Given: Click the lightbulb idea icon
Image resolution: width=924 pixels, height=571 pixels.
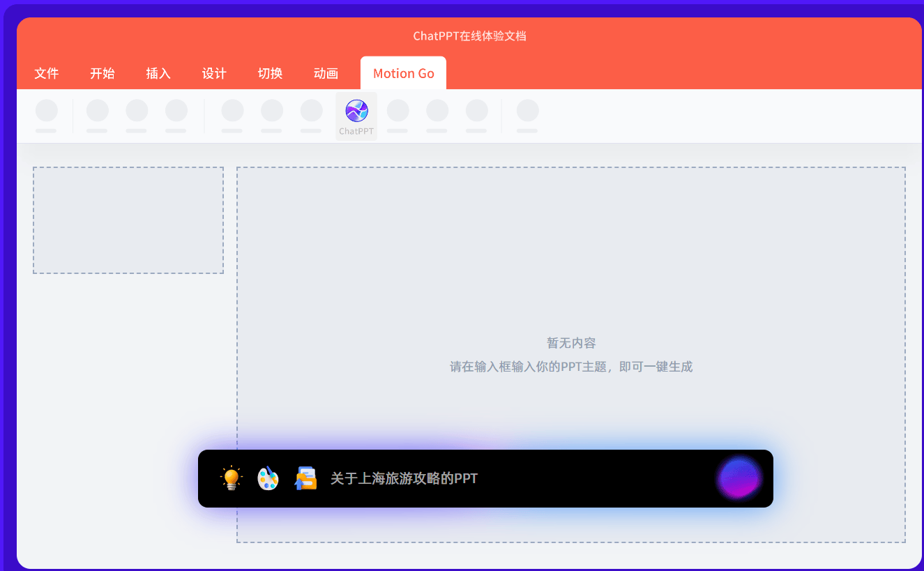Looking at the screenshot, I should [231, 478].
